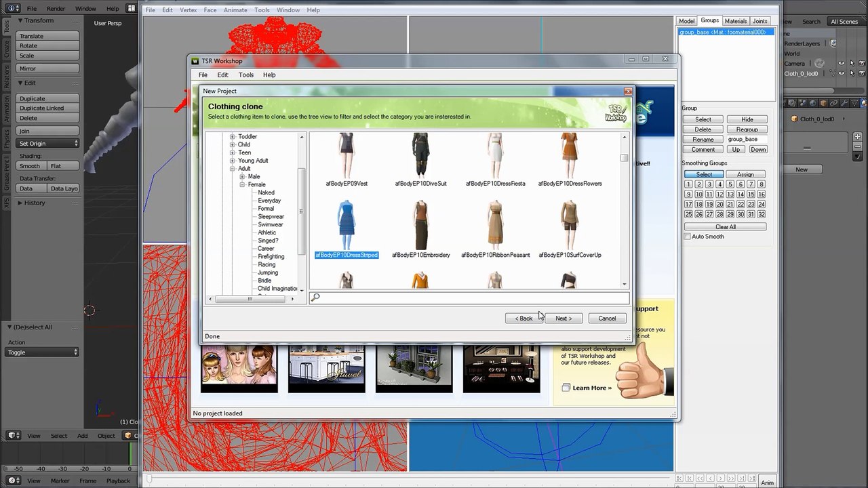Click Blender screen layout icon beside Help menu
868x488 pixels.
[x=132, y=9]
